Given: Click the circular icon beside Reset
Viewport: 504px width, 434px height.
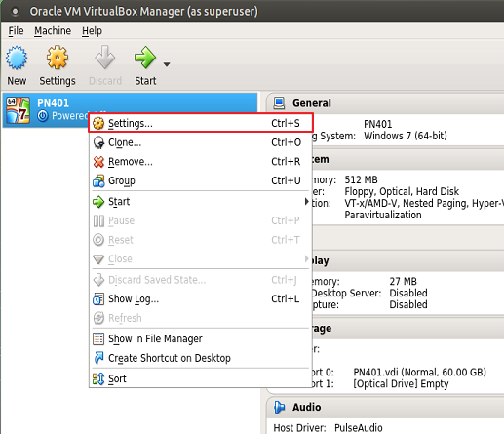Looking at the screenshot, I should tap(98, 240).
